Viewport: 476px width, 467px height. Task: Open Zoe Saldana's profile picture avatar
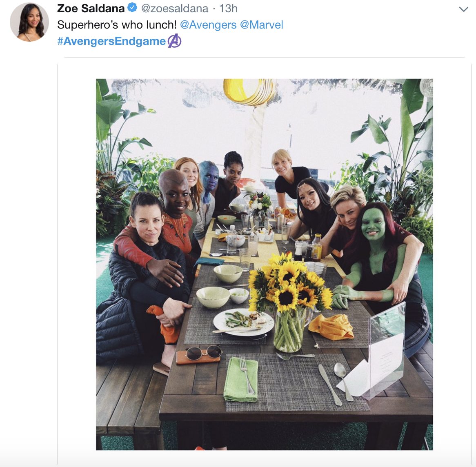29,22
